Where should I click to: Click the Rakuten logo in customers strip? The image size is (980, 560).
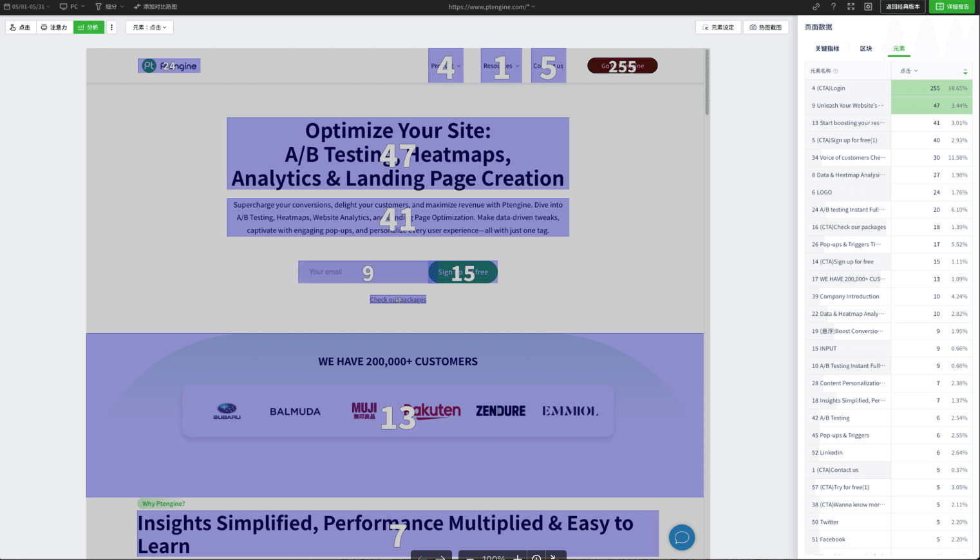(x=432, y=411)
